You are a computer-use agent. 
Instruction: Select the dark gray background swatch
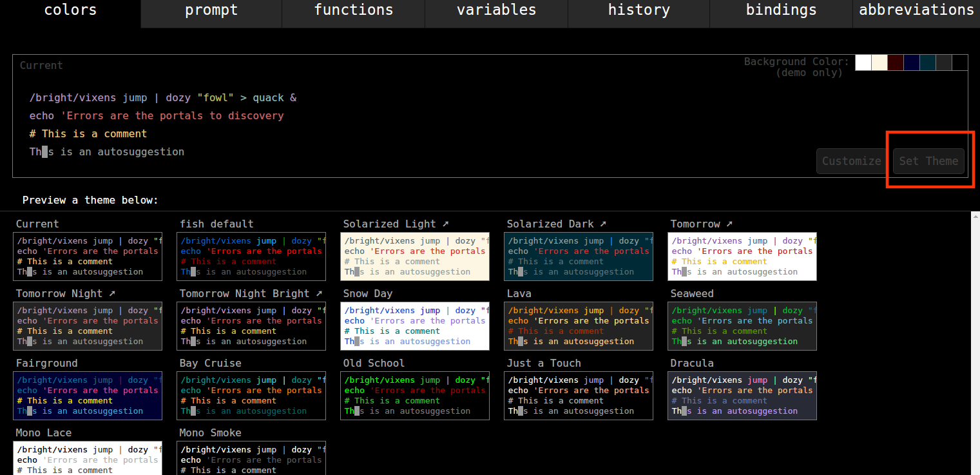pyautogui.click(x=944, y=63)
